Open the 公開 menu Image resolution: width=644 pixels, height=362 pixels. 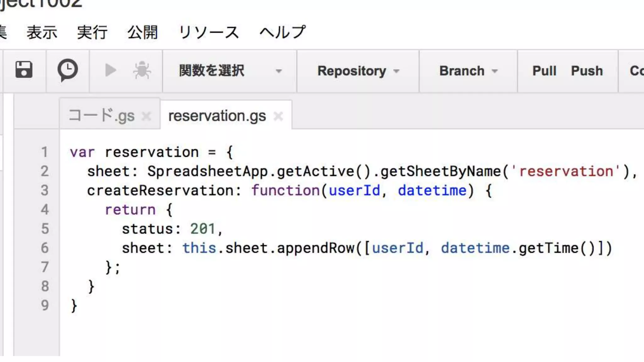click(x=142, y=32)
